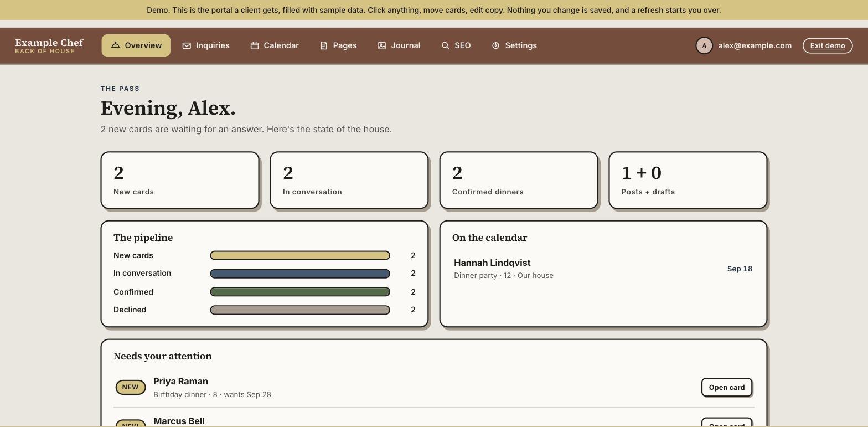Click the 'Evening, Alex.' greeting
The width and height of the screenshot is (868, 427).
pos(168,108)
